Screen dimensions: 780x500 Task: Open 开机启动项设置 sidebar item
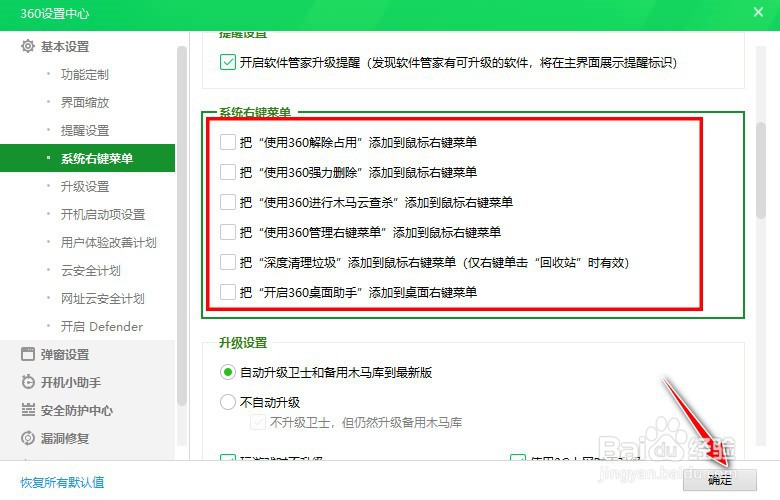coord(103,214)
